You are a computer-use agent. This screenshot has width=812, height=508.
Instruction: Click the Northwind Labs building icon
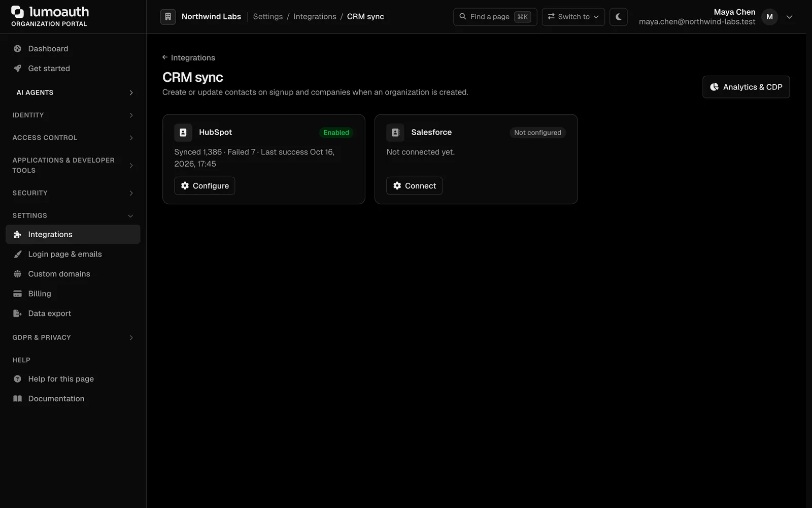(168, 17)
